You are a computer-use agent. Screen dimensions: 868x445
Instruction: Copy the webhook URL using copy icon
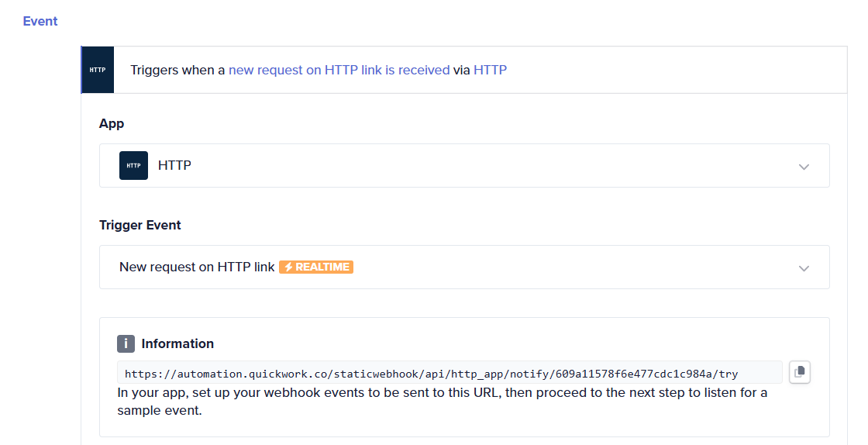pyautogui.click(x=799, y=372)
